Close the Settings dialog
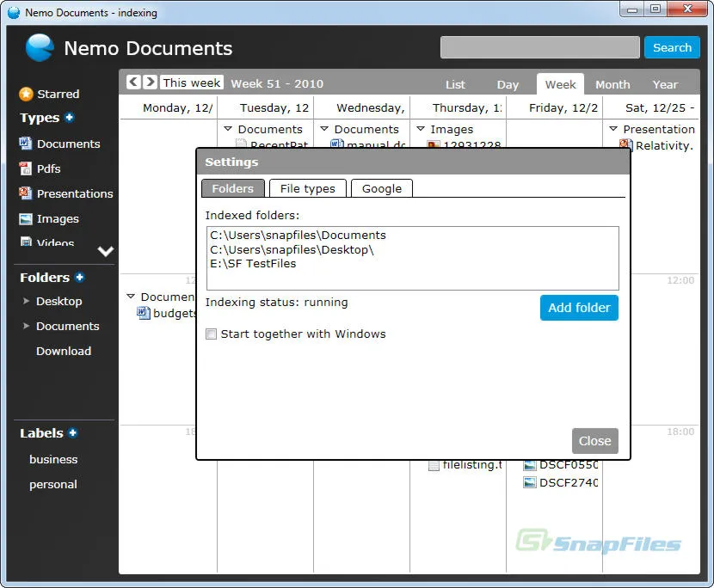Screen dimensions: 714x588 click(x=595, y=440)
